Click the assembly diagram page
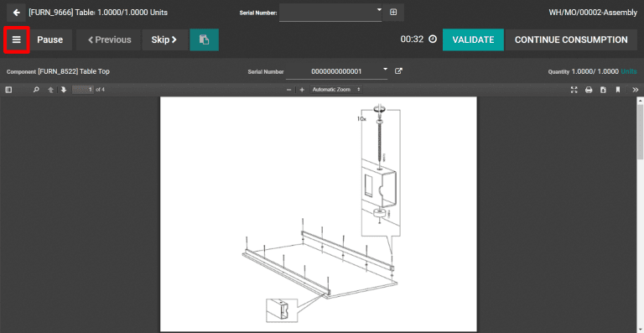Image resolution: width=644 pixels, height=333 pixels. pyautogui.click(x=319, y=214)
